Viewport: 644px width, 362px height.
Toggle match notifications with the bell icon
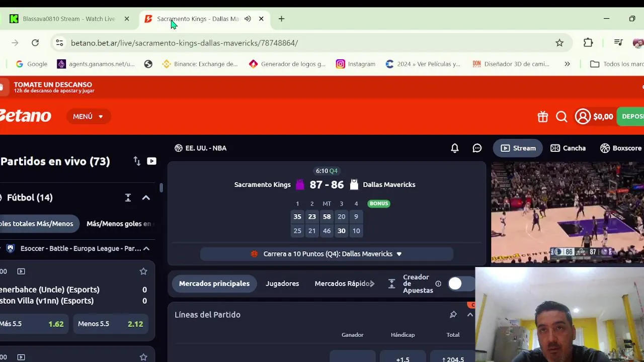tap(454, 148)
